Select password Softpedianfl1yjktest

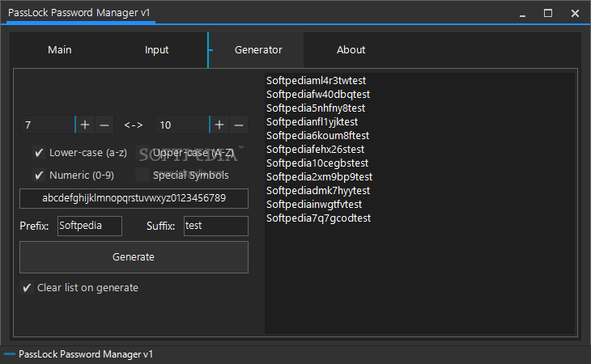[312, 121]
